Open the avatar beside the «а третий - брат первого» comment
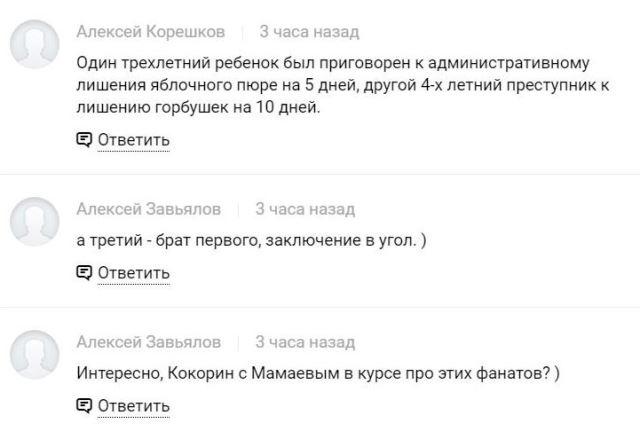Screen dimensions: 640x439 (35, 222)
